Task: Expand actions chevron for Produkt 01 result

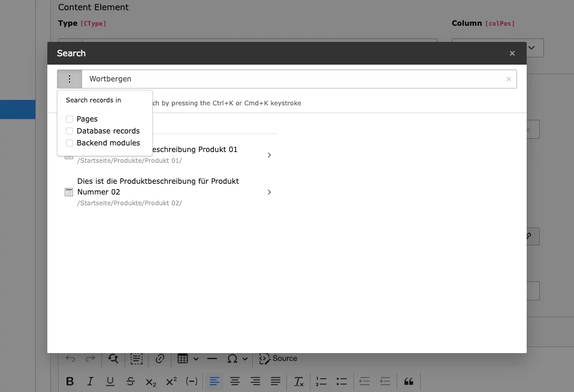Action: click(x=269, y=155)
